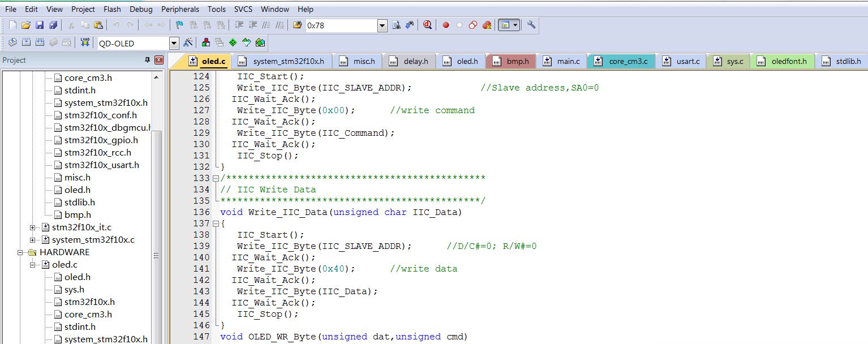
Task: Open Manage Project Items colored blocks icon
Action: tap(205, 42)
